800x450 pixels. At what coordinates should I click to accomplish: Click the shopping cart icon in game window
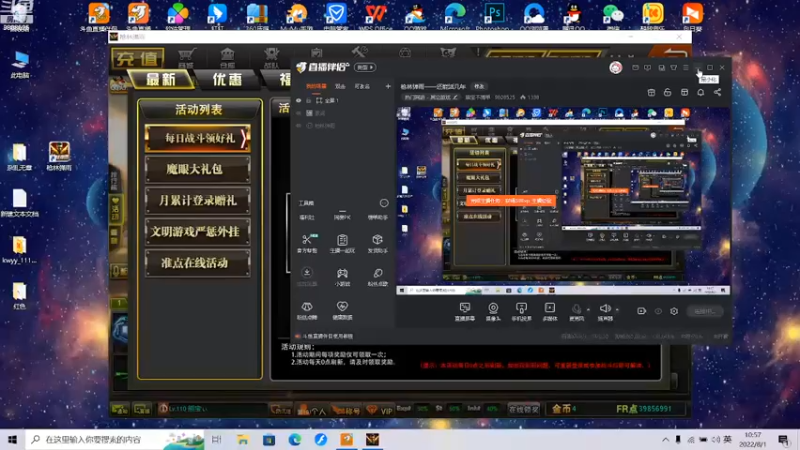[x=186, y=57]
